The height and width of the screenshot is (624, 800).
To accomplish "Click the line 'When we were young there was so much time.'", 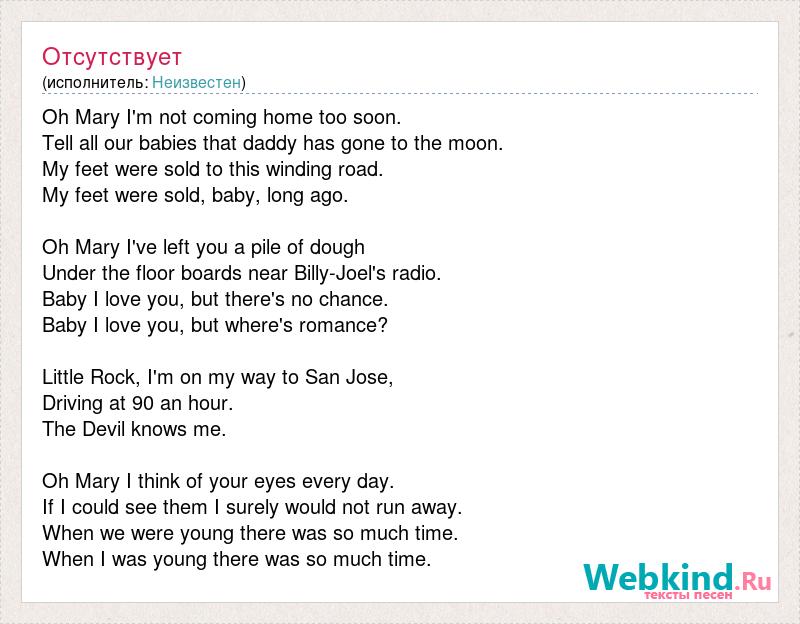I will (251, 534).
